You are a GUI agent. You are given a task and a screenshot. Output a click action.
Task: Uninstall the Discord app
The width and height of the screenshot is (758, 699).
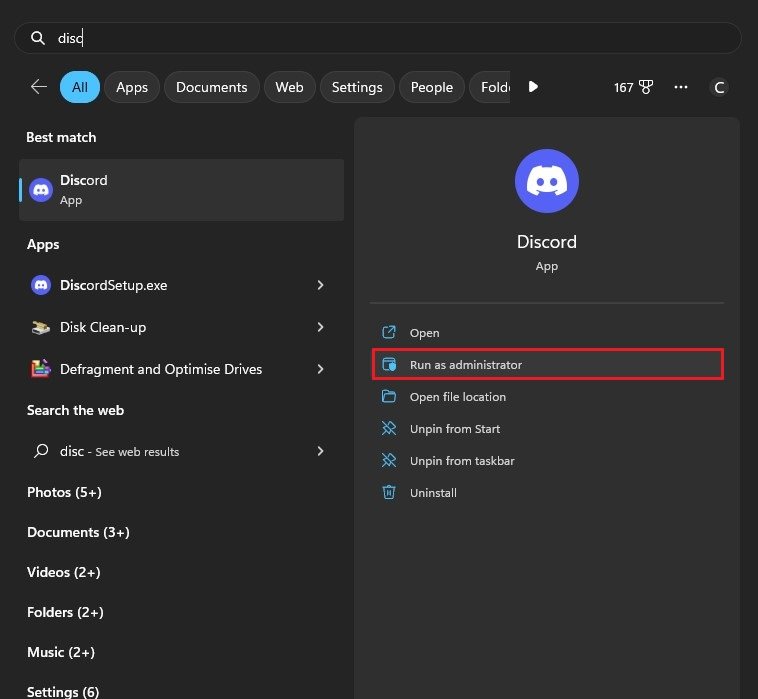pyautogui.click(x=433, y=493)
